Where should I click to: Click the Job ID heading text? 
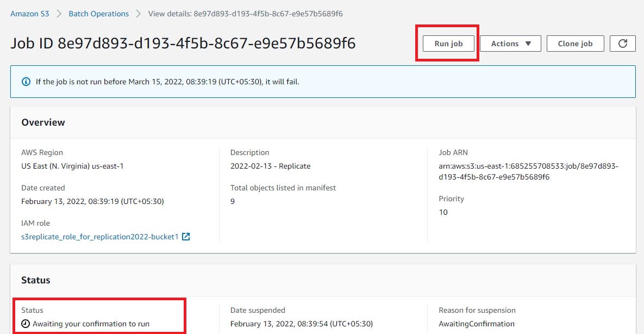point(182,42)
